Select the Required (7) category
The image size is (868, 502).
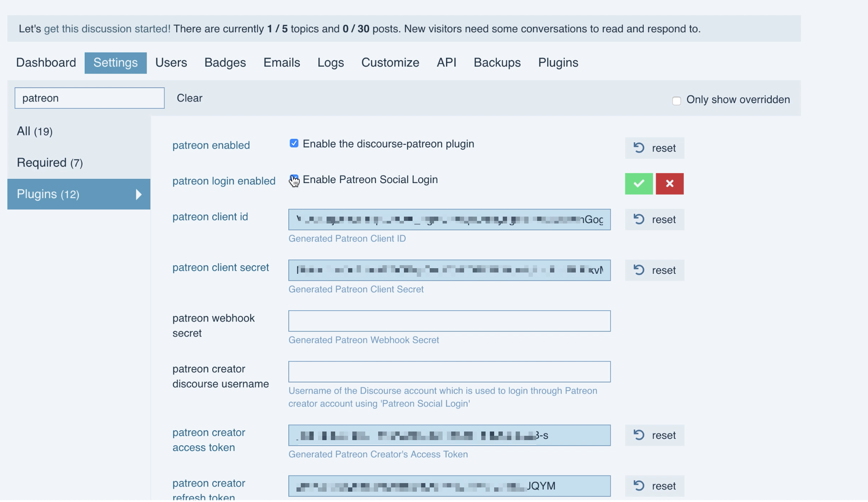79,163
